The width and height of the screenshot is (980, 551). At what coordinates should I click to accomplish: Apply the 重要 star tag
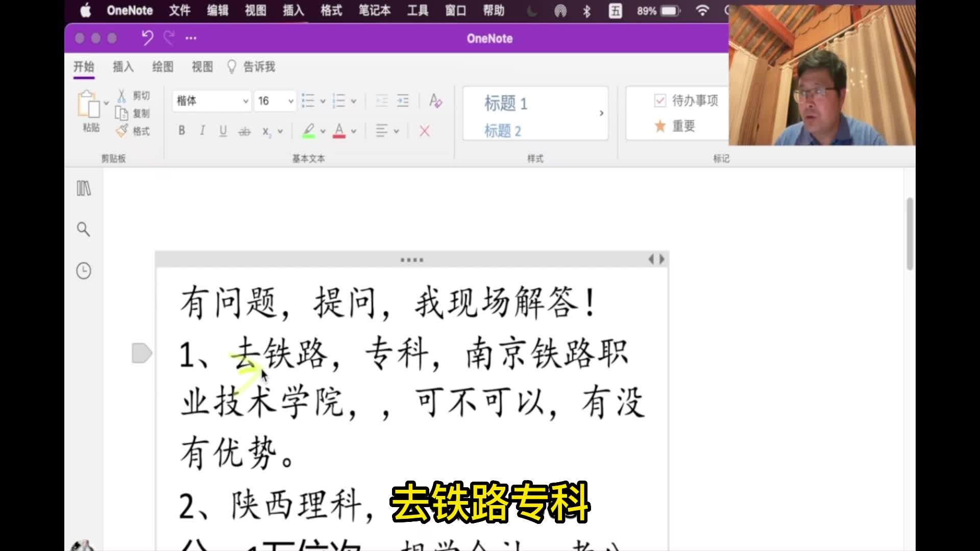674,126
